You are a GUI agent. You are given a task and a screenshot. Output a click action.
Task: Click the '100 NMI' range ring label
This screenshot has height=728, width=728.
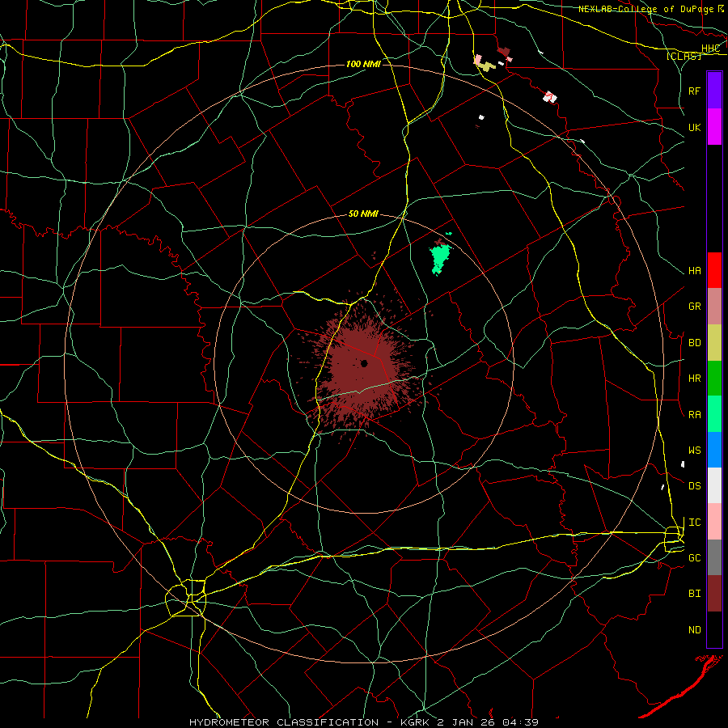[x=363, y=64]
